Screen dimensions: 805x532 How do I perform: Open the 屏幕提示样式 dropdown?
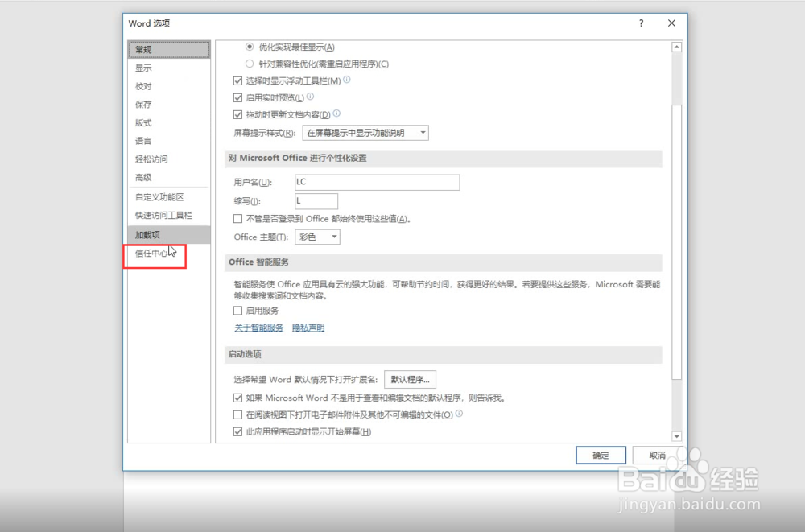pyautogui.click(x=365, y=133)
